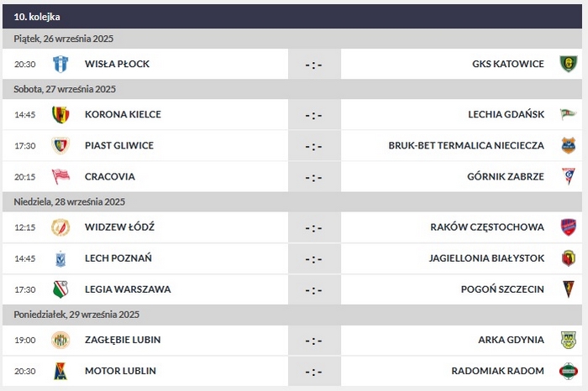Open the Wisła Płock vs GKS Katowice score
Viewport: 588px width, 391px height.
(313, 64)
